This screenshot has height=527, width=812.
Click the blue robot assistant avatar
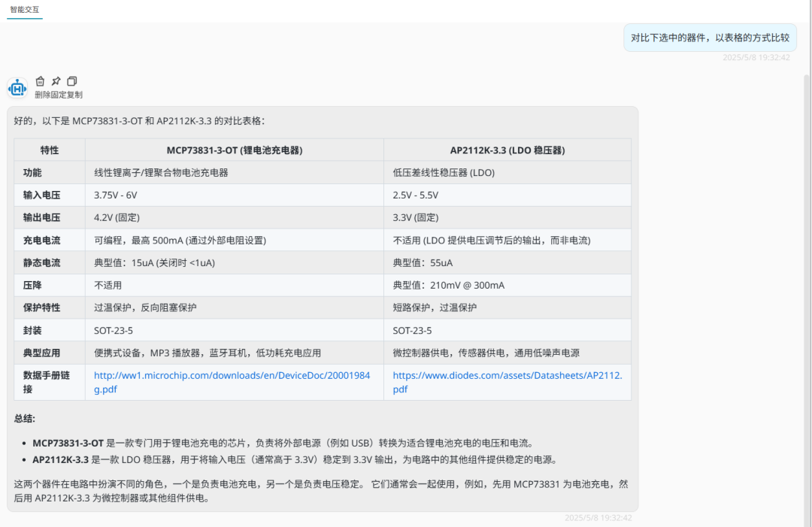point(17,88)
